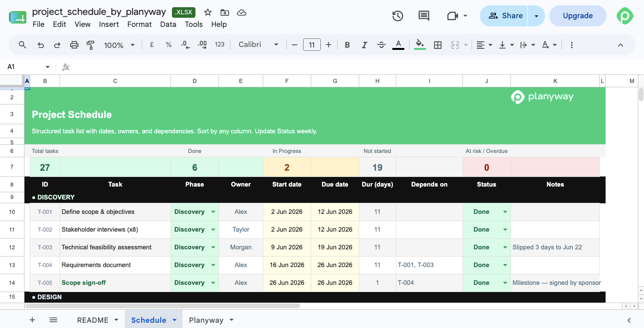Open text wrapping dropdown
The width and height of the screenshot is (644, 328).
pyautogui.click(x=528, y=45)
